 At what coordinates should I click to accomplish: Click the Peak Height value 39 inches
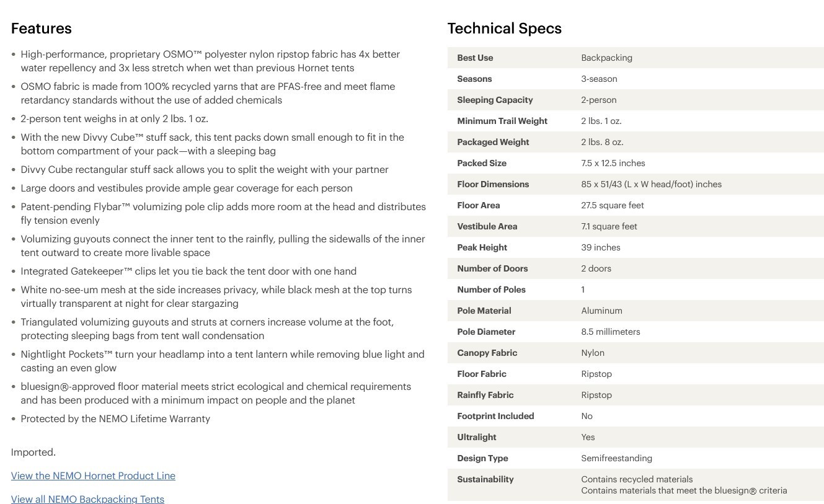click(x=601, y=247)
